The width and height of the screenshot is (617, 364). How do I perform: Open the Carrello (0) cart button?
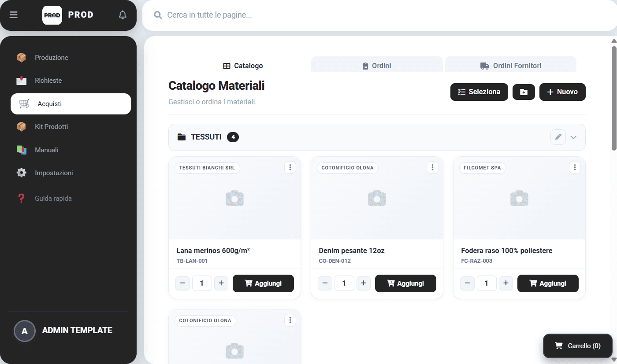578,346
